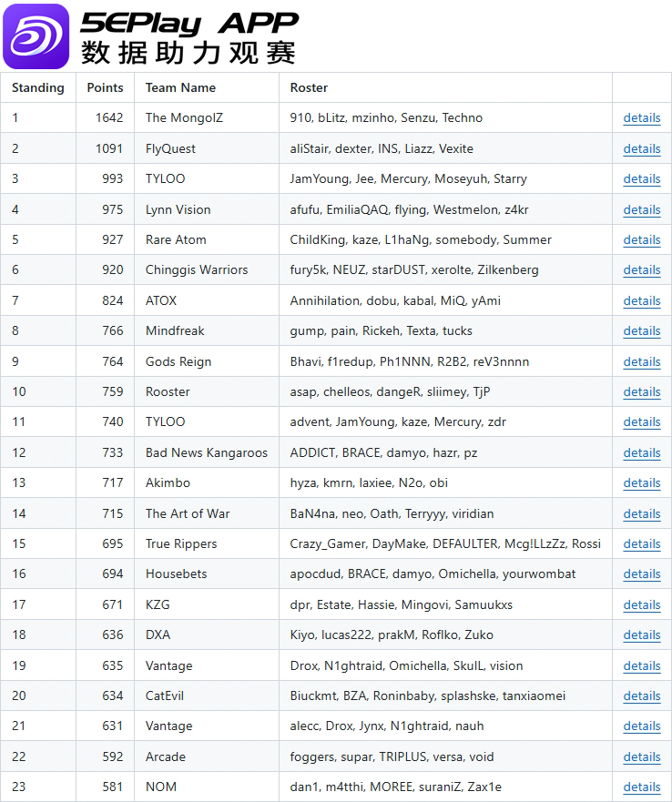Open details link for Gods Reign
The image size is (672, 802).
click(642, 361)
